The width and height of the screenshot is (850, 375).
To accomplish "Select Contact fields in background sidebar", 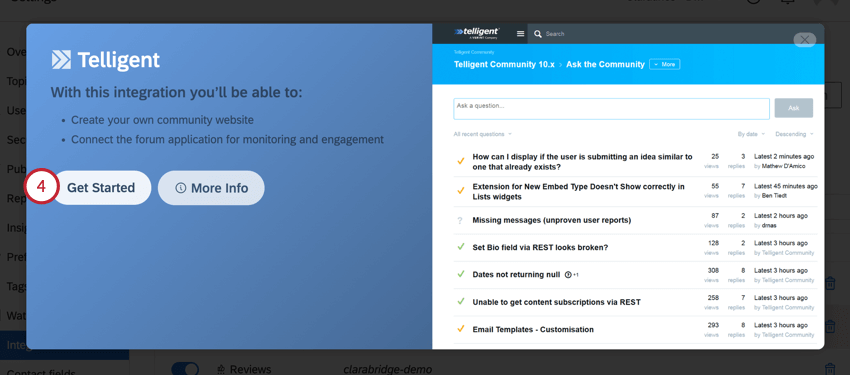I will 41,372.
